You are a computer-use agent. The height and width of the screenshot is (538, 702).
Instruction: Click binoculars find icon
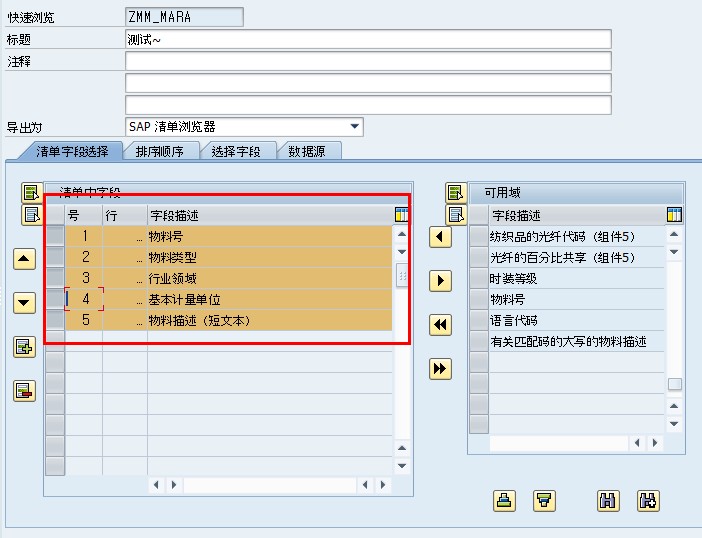pos(608,500)
